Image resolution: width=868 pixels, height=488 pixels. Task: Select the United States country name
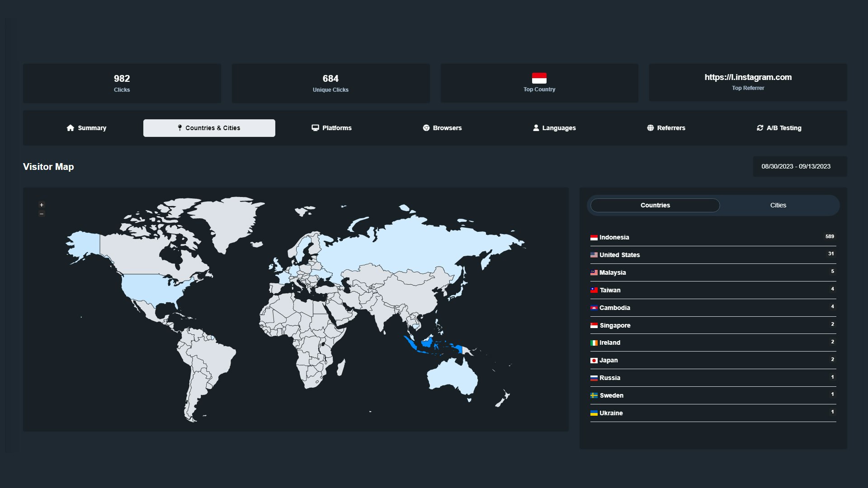point(619,255)
